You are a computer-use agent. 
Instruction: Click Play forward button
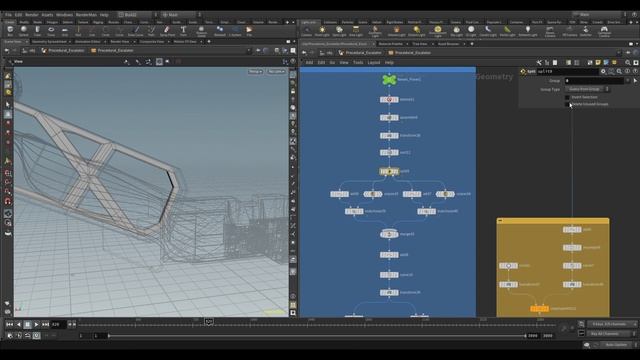pos(36,324)
